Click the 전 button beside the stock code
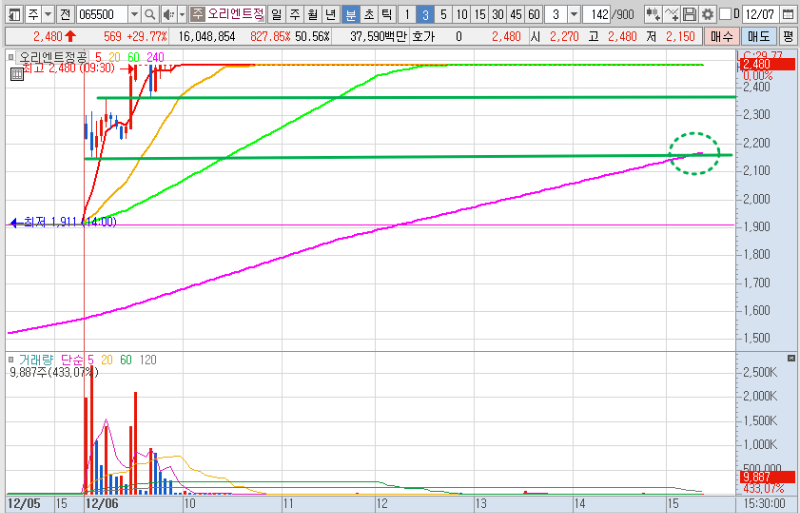This screenshot has width=800, height=513. pos(65,14)
